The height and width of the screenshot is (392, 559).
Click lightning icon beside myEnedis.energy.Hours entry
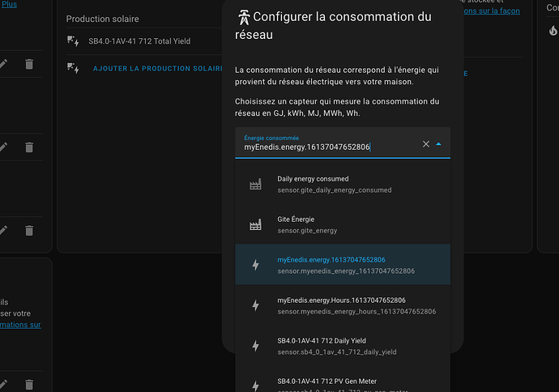point(256,305)
